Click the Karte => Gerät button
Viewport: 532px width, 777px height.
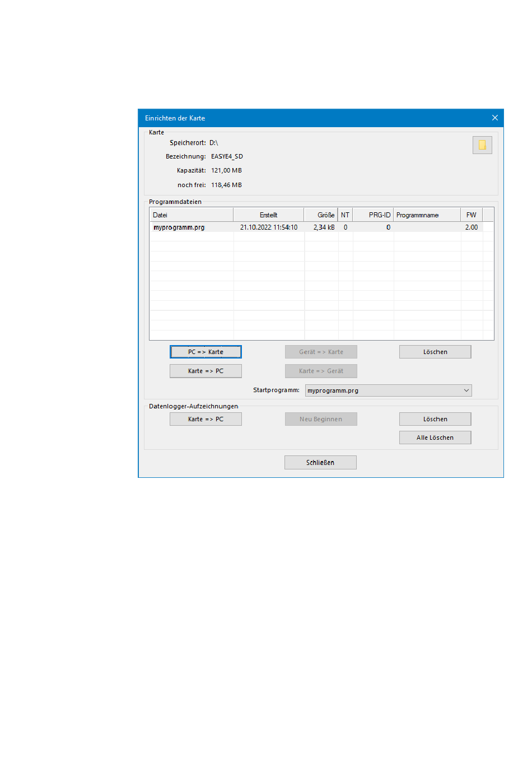click(x=321, y=371)
